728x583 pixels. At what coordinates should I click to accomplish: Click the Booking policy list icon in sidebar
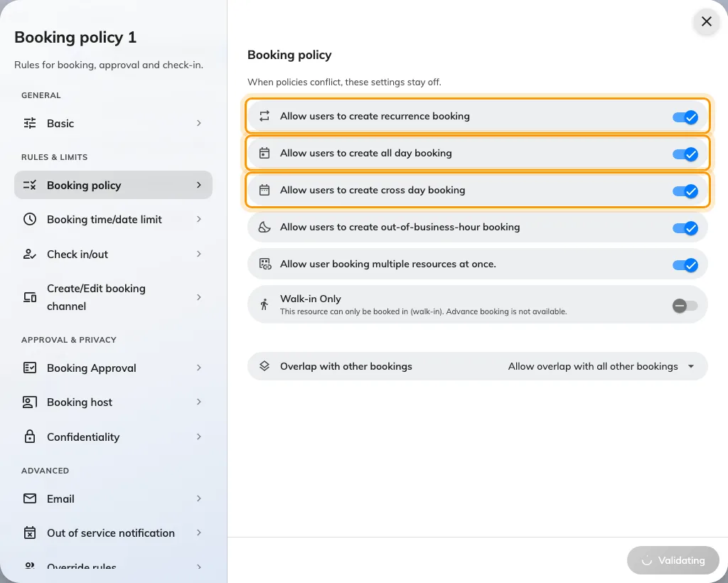(30, 185)
